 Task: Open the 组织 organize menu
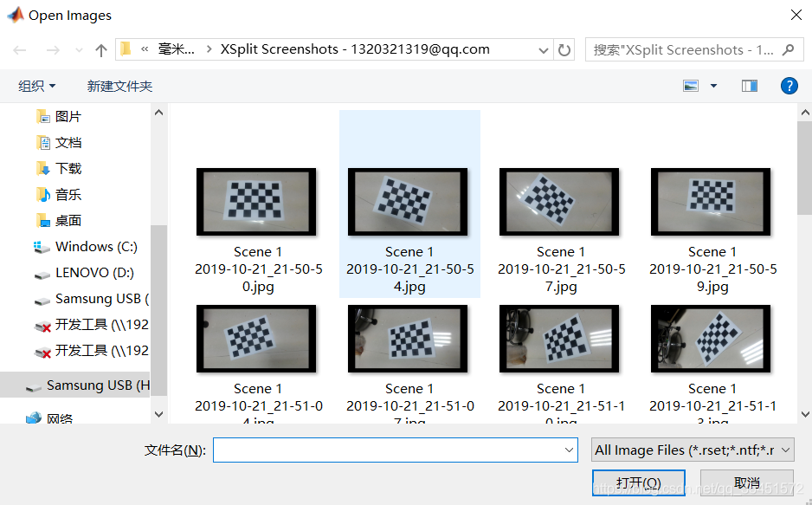[x=36, y=86]
